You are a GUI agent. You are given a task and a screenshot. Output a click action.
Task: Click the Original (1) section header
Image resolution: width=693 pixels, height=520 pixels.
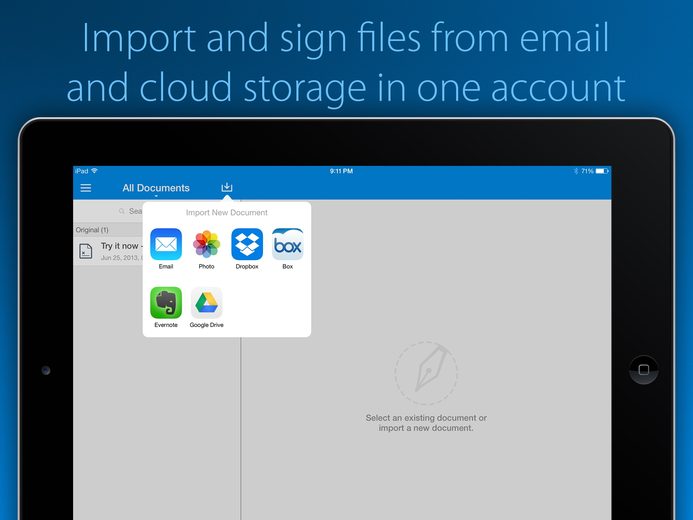pos(108,230)
